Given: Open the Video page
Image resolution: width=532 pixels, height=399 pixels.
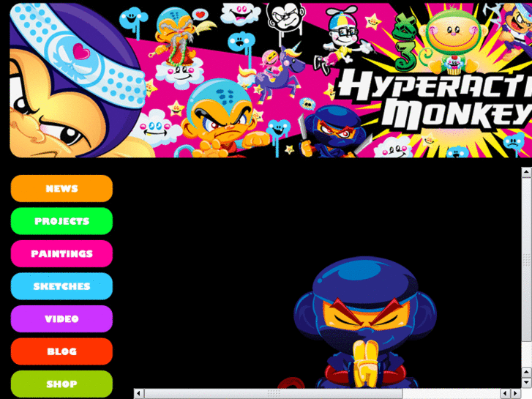Looking at the screenshot, I should [x=61, y=319].
